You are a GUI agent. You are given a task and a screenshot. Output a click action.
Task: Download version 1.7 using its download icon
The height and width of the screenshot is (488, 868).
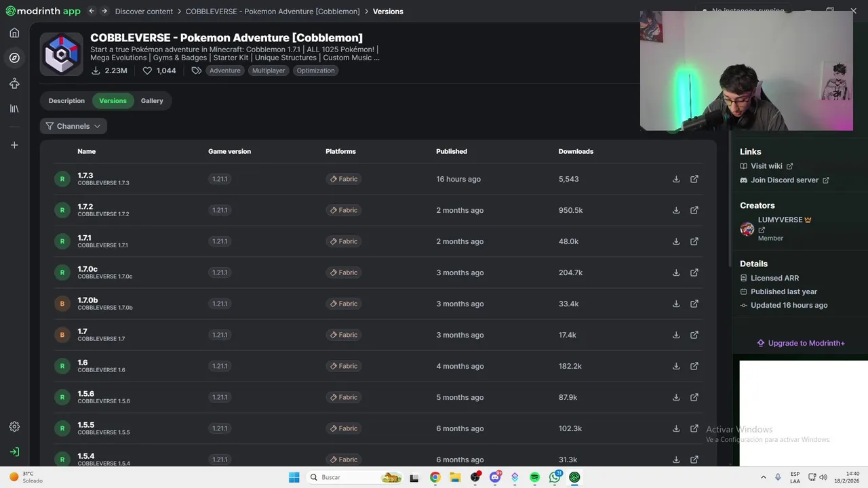click(x=676, y=335)
